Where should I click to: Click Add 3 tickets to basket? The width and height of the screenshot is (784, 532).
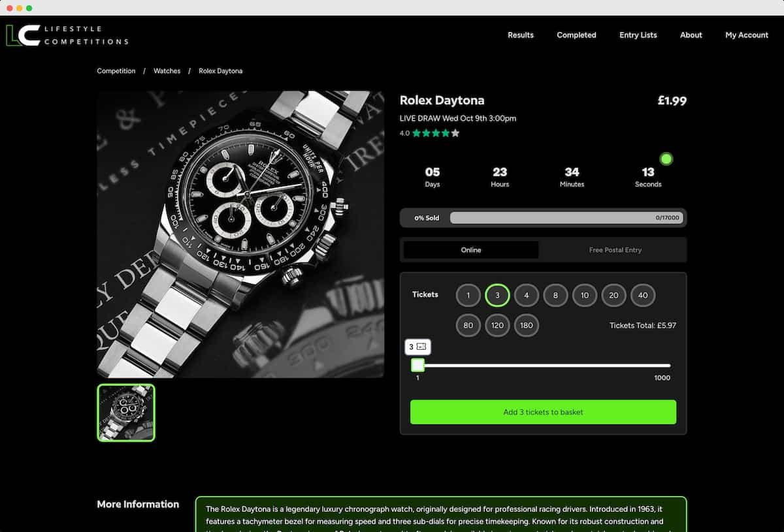pyautogui.click(x=543, y=412)
